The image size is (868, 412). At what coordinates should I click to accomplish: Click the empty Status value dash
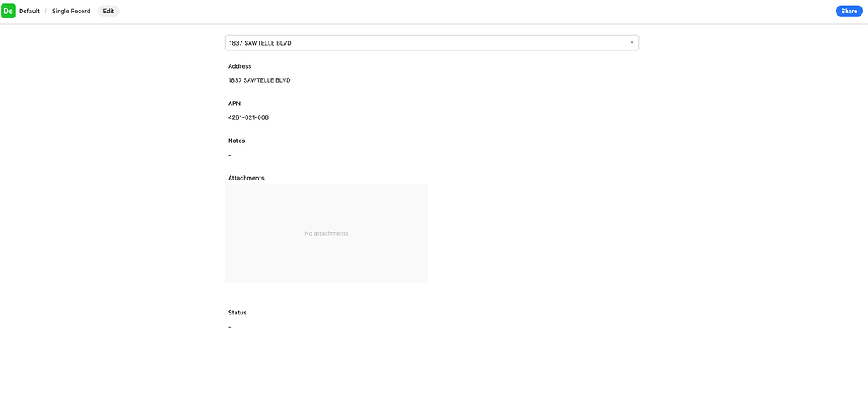[x=230, y=327]
